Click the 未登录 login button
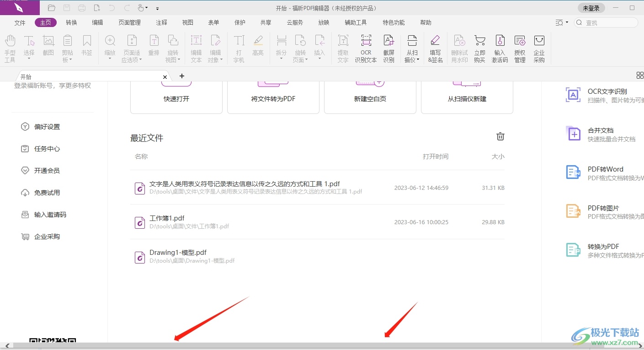Image resolution: width=644 pixels, height=350 pixels. click(591, 8)
